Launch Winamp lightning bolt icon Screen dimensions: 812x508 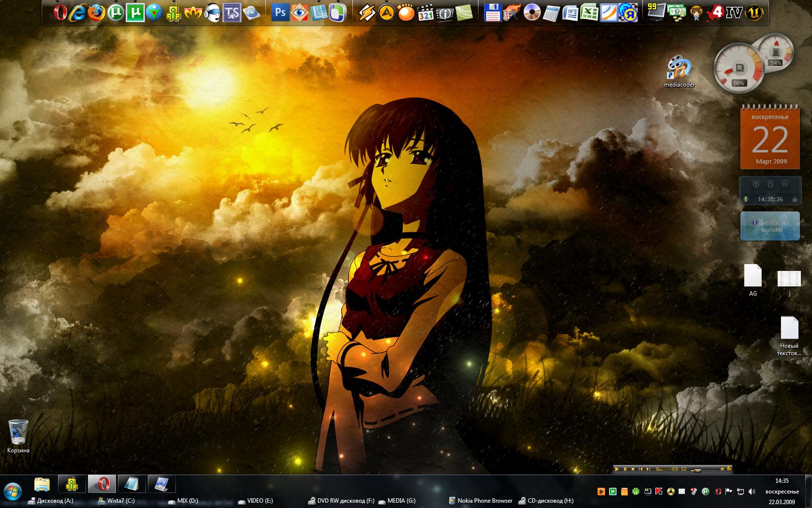pyautogui.click(x=367, y=13)
